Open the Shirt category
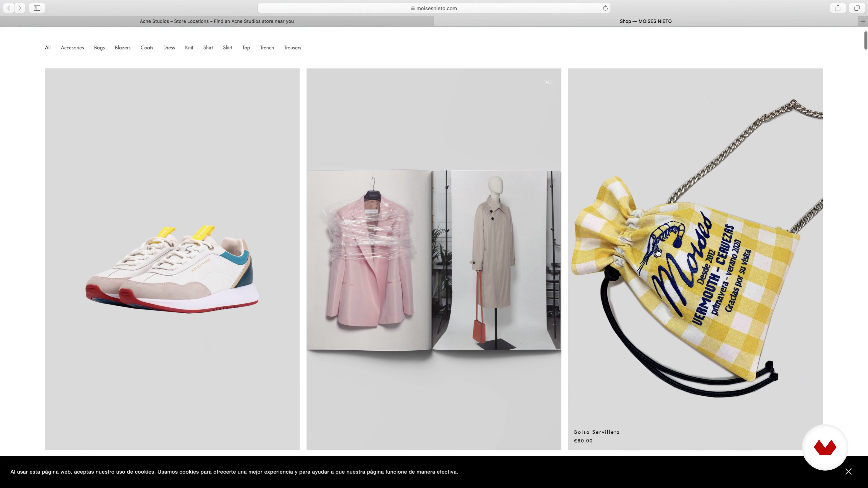 click(208, 47)
